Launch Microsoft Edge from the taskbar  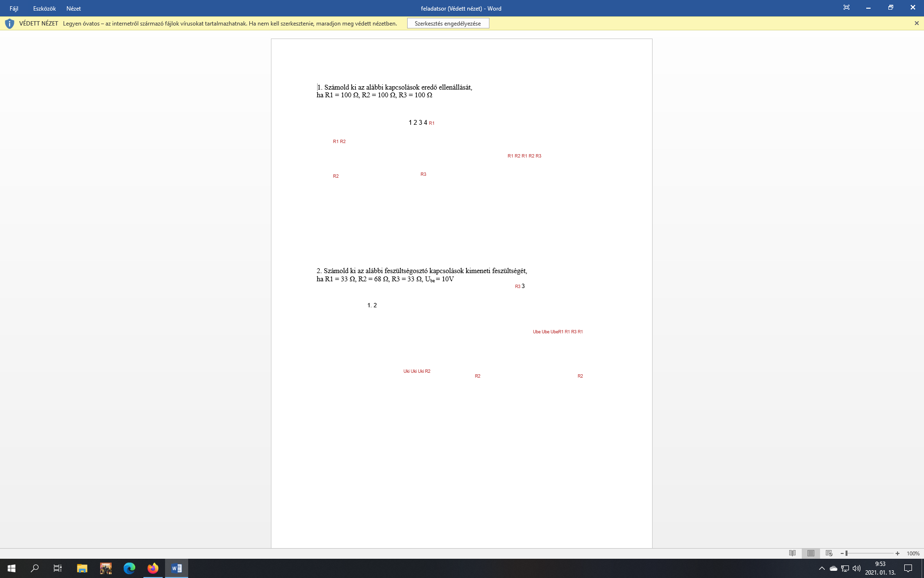(x=129, y=568)
